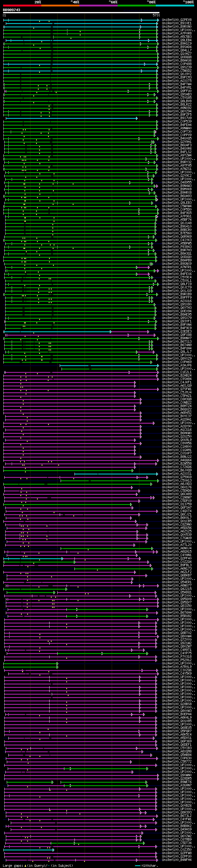Viewport: 197px width, 868px height.
Task: Open the UniRef100_C1E2L1 hit
Action: tap(177, 372)
